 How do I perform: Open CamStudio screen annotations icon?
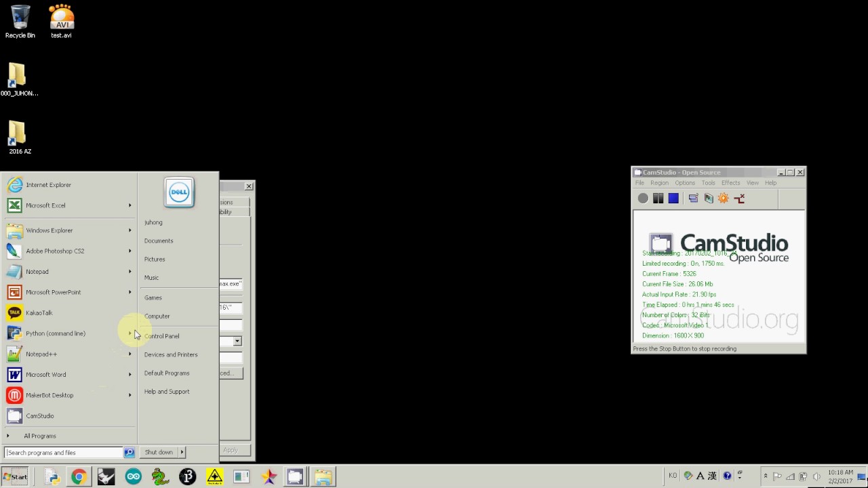pyautogui.click(x=709, y=199)
